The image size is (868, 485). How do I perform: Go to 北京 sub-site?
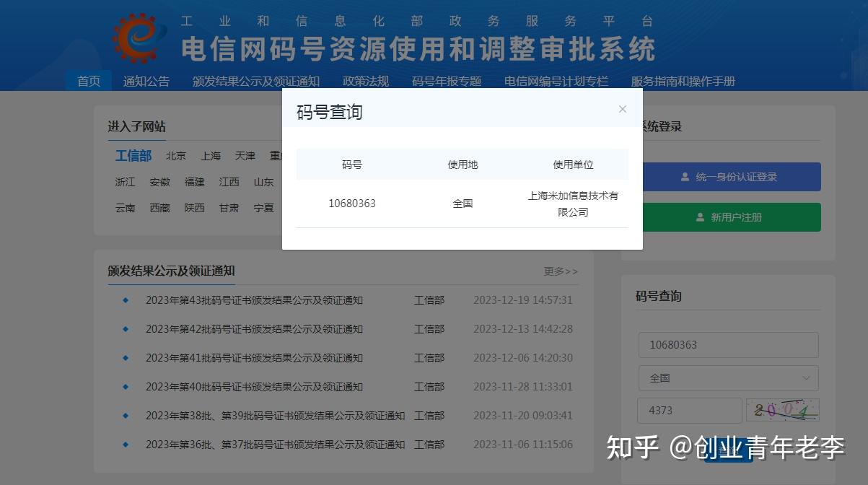[175, 156]
